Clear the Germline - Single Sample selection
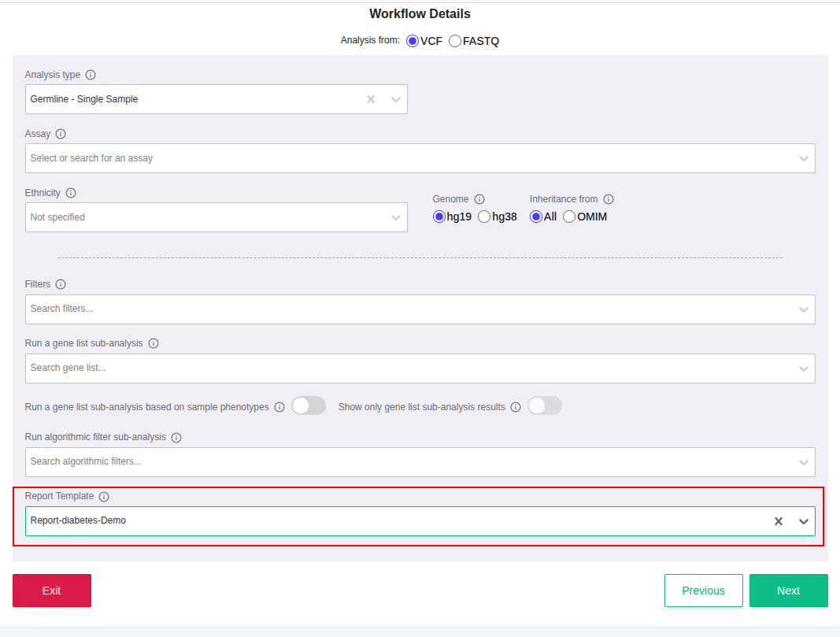Image resolution: width=840 pixels, height=637 pixels. click(x=371, y=99)
